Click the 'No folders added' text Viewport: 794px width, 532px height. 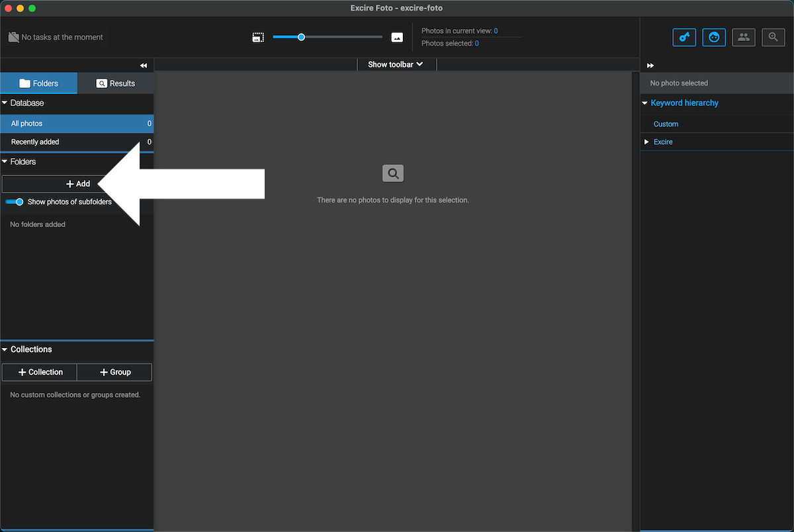click(38, 225)
